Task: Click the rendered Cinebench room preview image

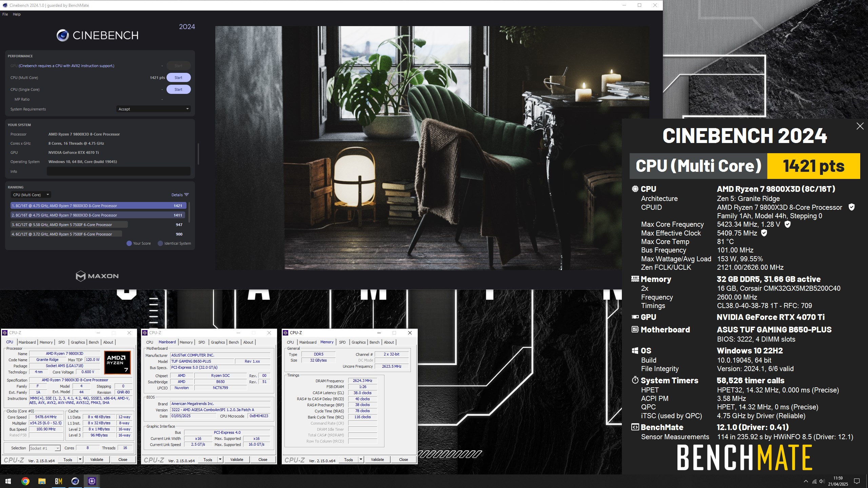Action: pyautogui.click(x=432, y=148)
